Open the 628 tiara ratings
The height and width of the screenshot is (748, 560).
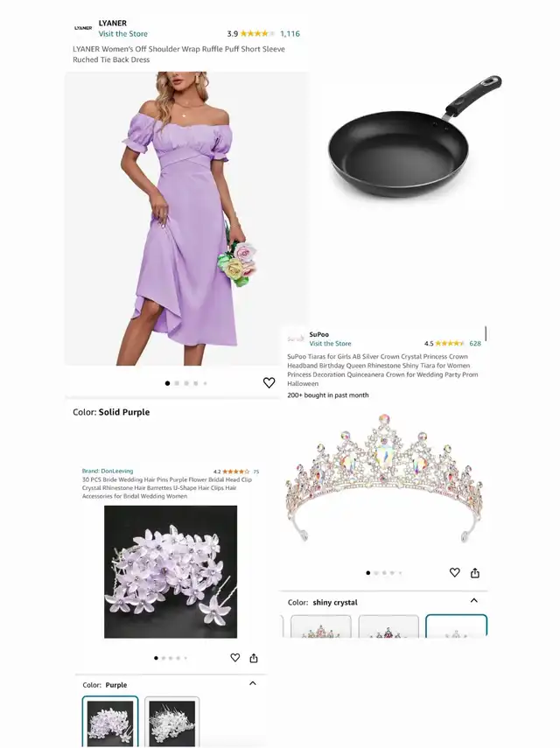click(x=475, y=343)
